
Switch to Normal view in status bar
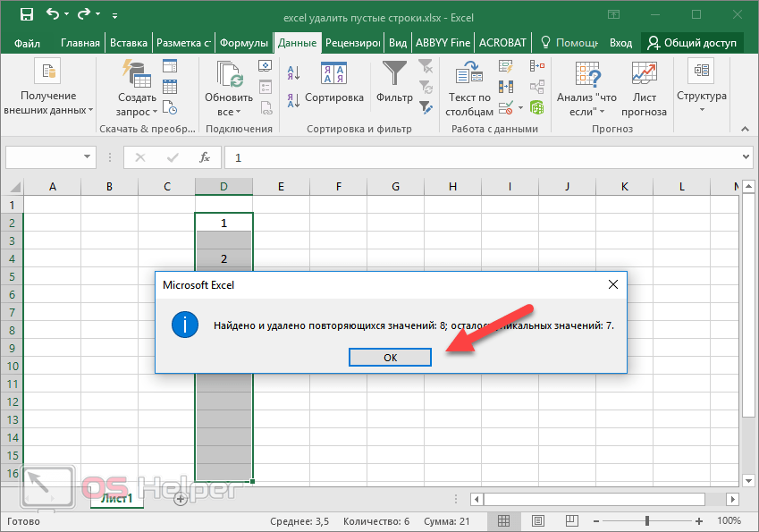504,520
